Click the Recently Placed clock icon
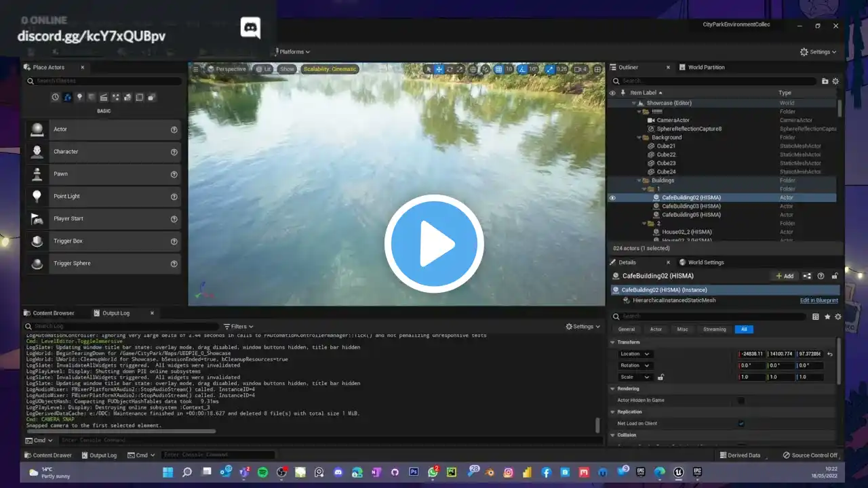The width and height of the screenshot is (868, 488). pyautogui.click(x=56, y=97)
